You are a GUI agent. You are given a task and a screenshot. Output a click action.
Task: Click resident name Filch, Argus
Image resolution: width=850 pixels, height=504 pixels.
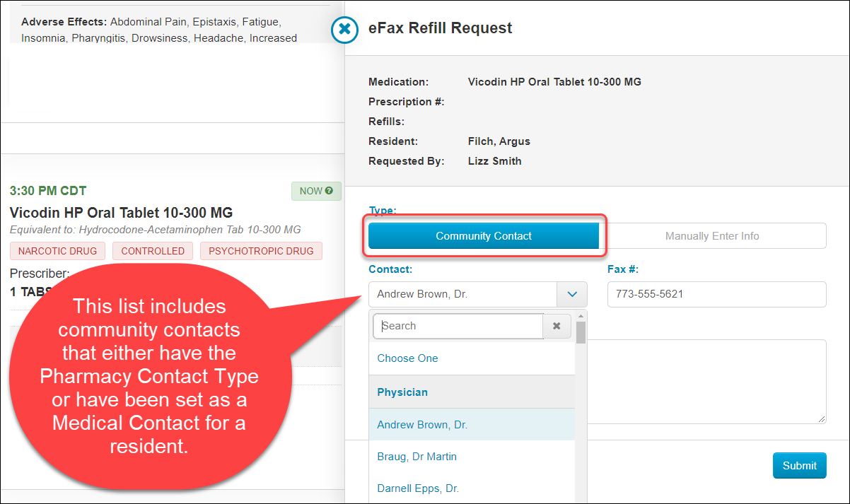coord(499,141)
